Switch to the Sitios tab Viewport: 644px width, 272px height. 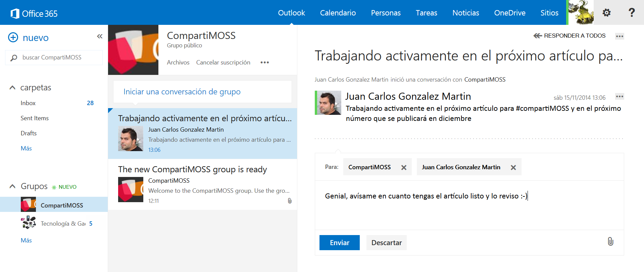[549, 13]
